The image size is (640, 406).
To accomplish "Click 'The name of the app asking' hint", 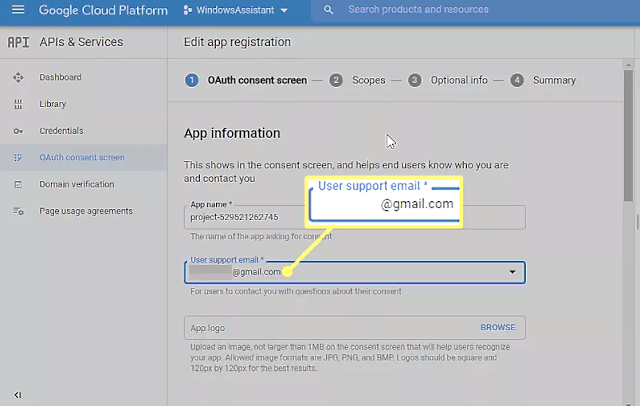I will tap(261, 236).
